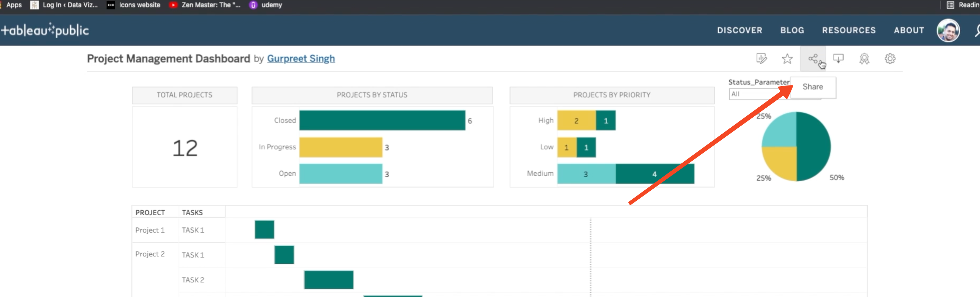
Task: Select the Project 2 row label
Action: pos(150,254)
